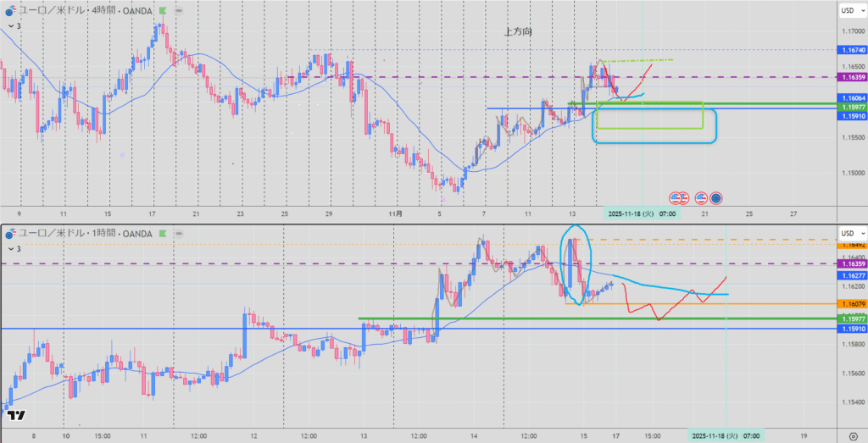Click the EU economic event icon on the 4-hour chart
This screenshot has width=868, height=443.
[x=716, y=197]
